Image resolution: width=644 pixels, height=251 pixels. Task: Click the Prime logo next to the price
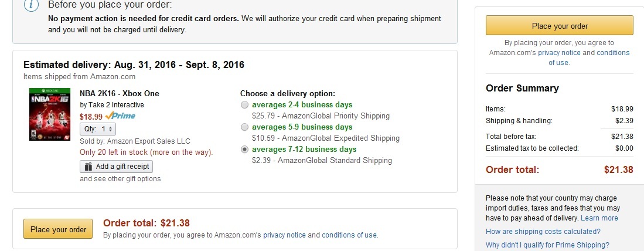[120, 116]
